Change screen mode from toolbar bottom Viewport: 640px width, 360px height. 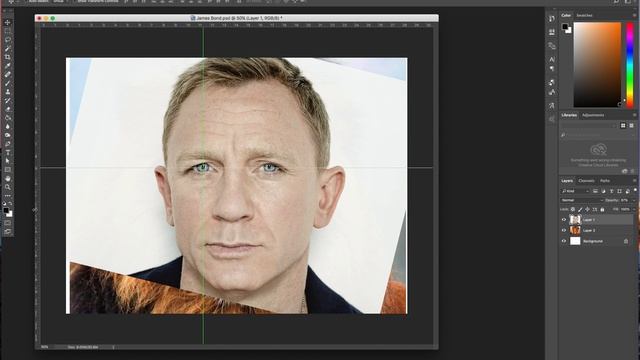click(8, 231)
